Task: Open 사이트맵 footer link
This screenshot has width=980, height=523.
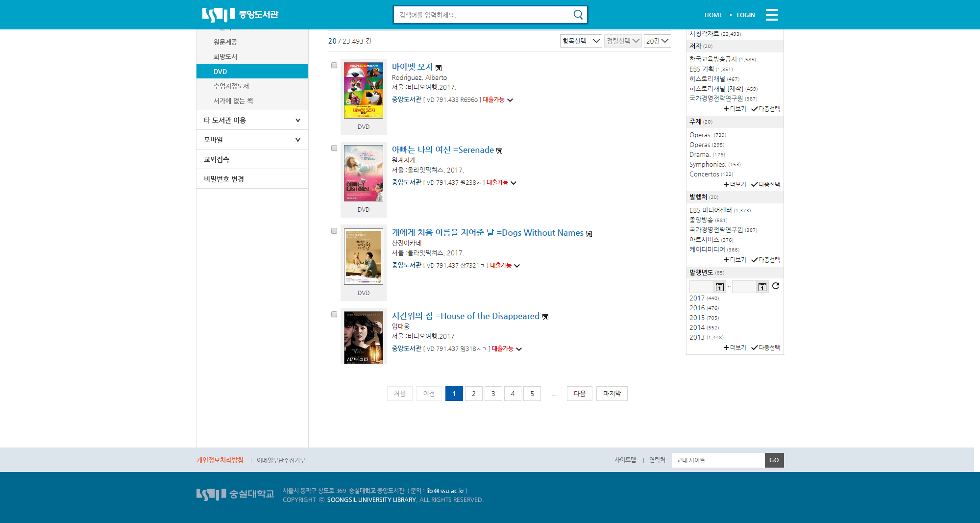Action: coord(625,460)
